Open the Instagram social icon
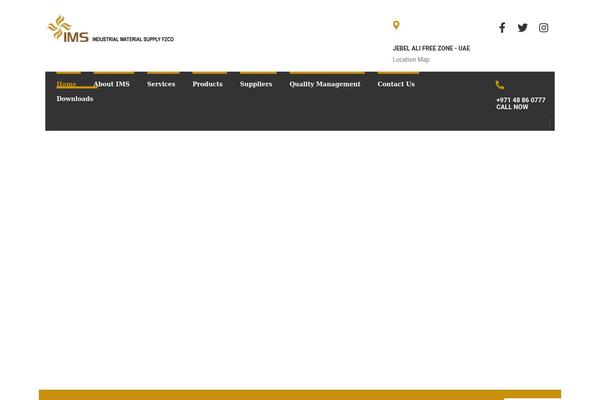Viewport: 600px width, 400px height. (x=543, y=28)
